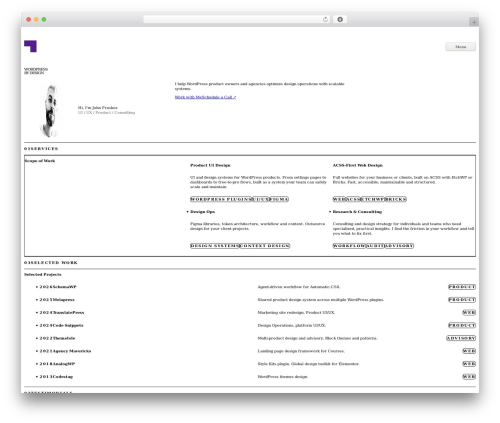Click the PRODUCT tag on the Metapress row
Image resolution: width=500 pixels, height=423 pixels.
coord(462,300)
